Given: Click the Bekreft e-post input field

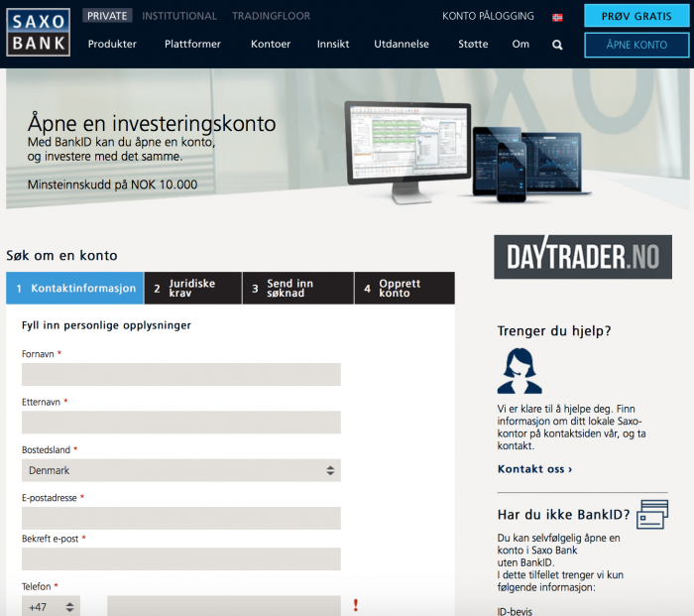Looking at the screenshot, I should (181, 558).
